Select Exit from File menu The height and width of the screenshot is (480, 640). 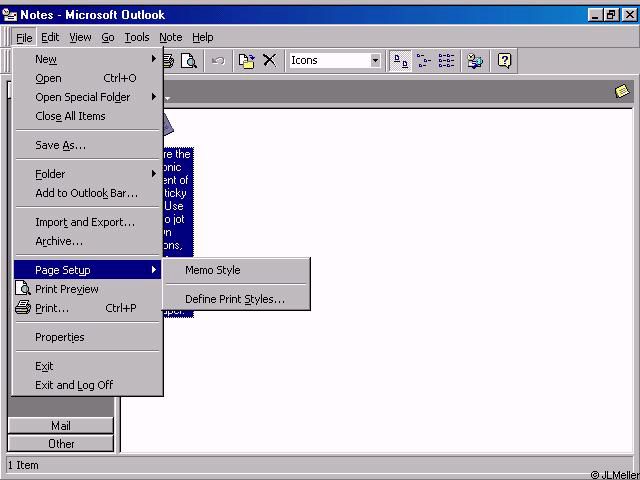[x=87, y=366]
